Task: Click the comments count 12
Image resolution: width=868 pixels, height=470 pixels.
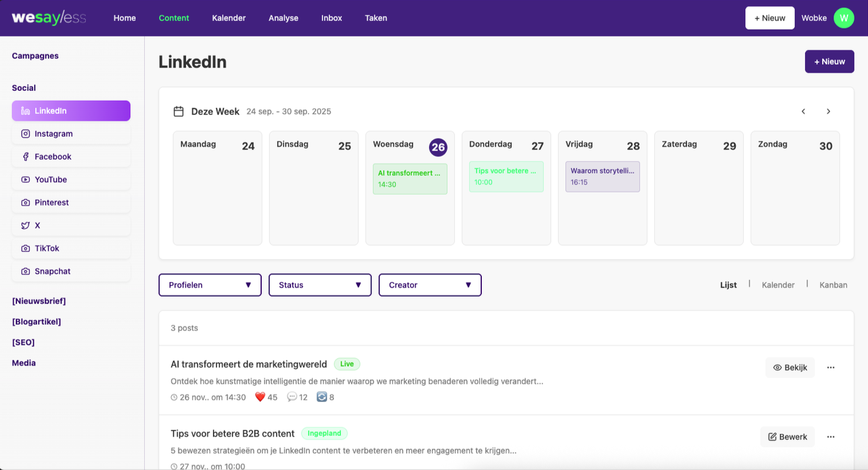Action: click(x=298, y=397)
